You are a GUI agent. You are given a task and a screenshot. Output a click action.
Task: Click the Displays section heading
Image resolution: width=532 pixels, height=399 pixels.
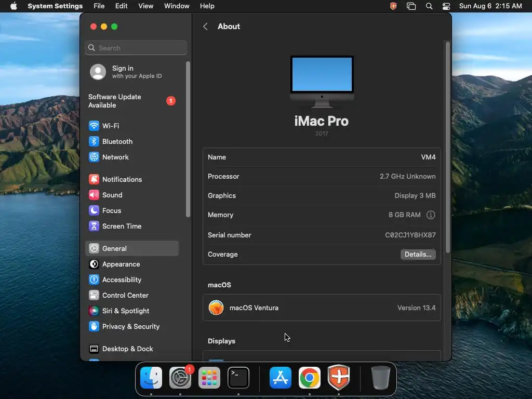click(221, 341)
